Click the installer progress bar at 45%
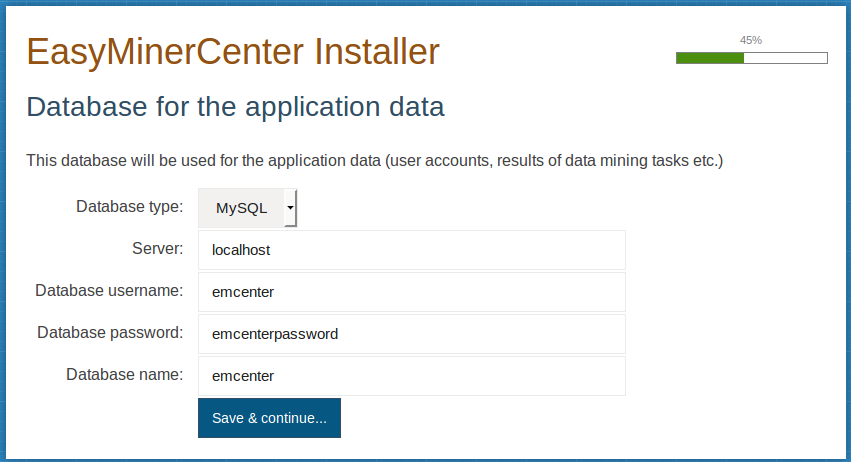The width and height of the screenshot is (851, 462). click(752, 58)
